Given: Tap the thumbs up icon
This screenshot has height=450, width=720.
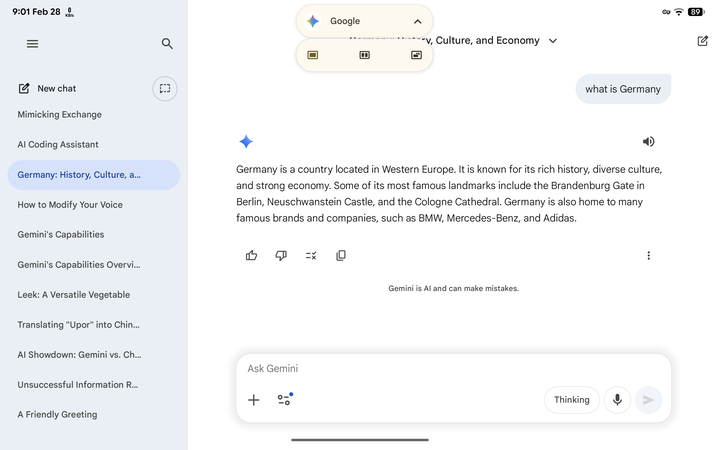Looking at the screenshot, I should 251,256.
